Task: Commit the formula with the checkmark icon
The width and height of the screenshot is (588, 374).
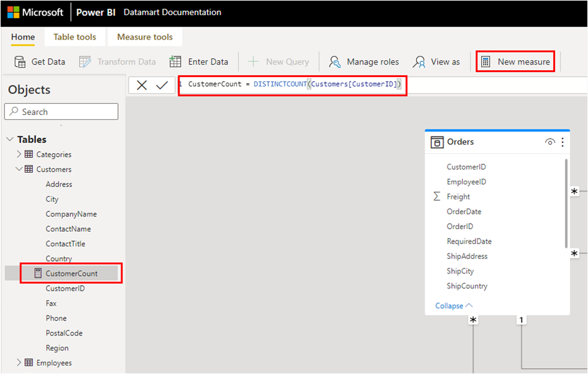Action: coord(162,86)
